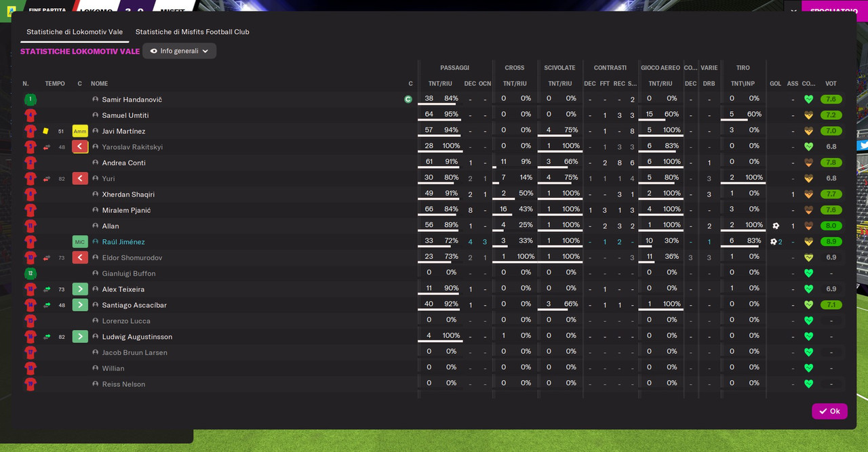Sort by the ASS column header
Image resolution: width=868 pixels, height=452 pixels.
click(x=793, y=84)
